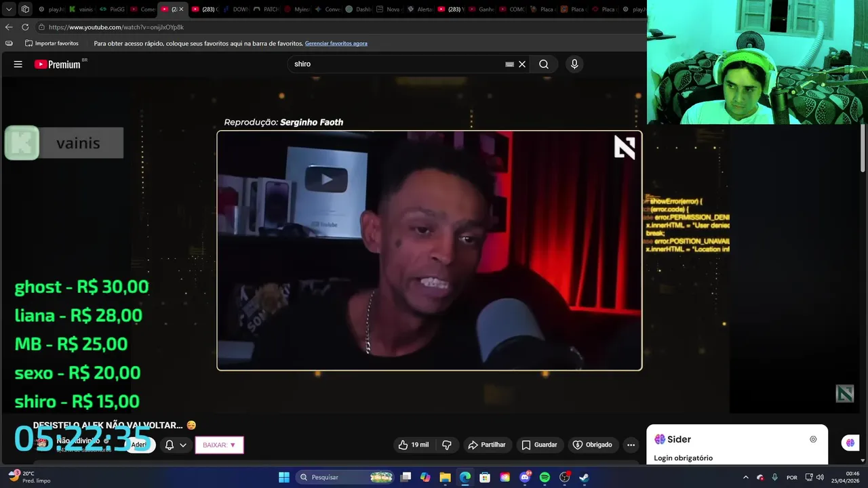Open Importar favoritos bookmark item
Screen dimensions: 868x488
click(52, 43)
